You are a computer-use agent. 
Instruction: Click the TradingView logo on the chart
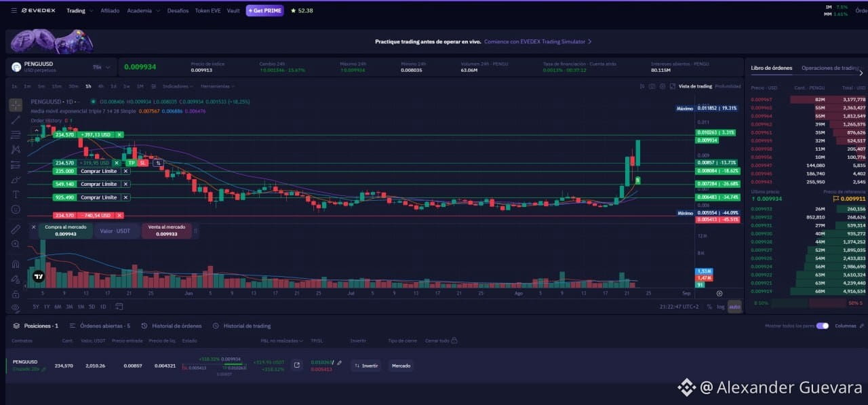39,276
